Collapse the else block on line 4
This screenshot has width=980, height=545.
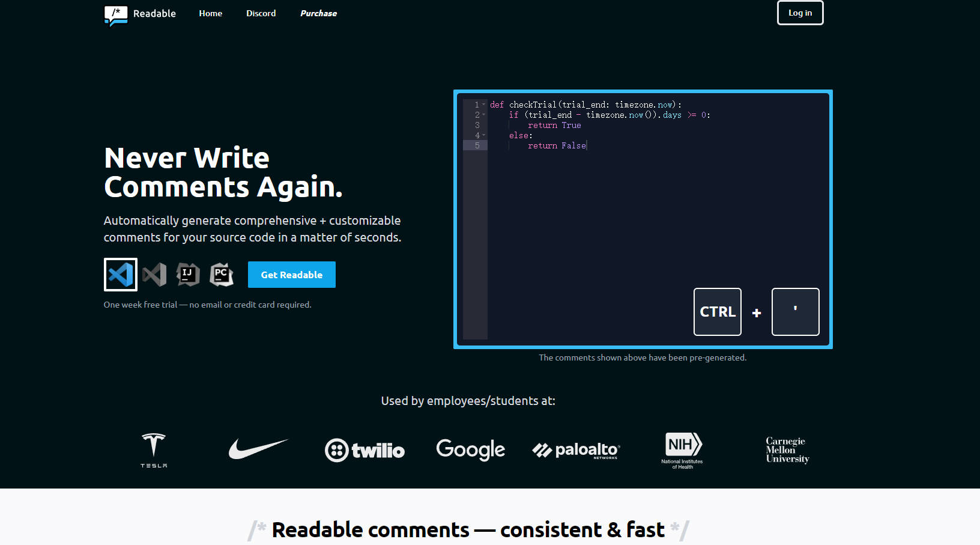[x=484, y=135]
